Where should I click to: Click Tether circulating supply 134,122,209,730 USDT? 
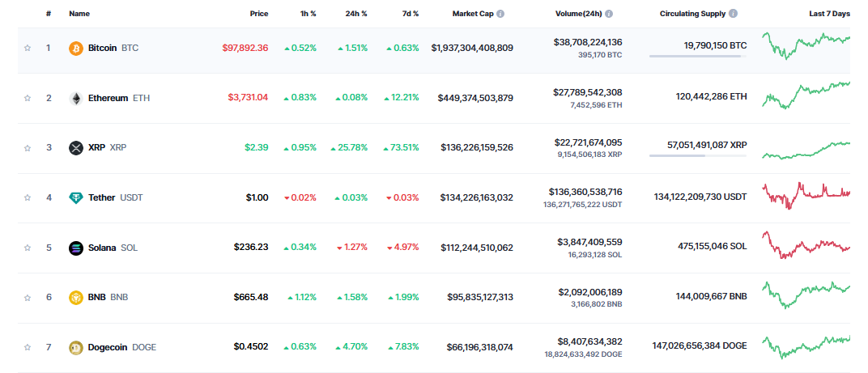tap(700, 197)
